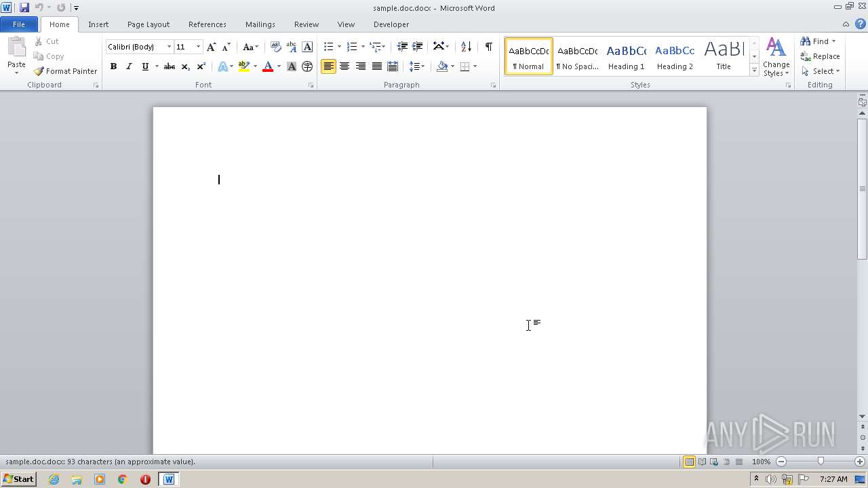
Task: Click the Paste button
Action: point(16,56)
